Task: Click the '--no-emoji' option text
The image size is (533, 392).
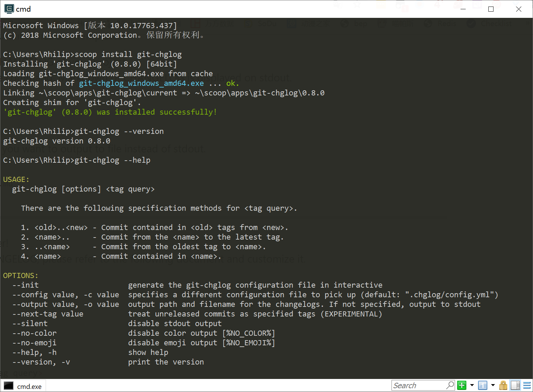Action: tap(34, 343)
